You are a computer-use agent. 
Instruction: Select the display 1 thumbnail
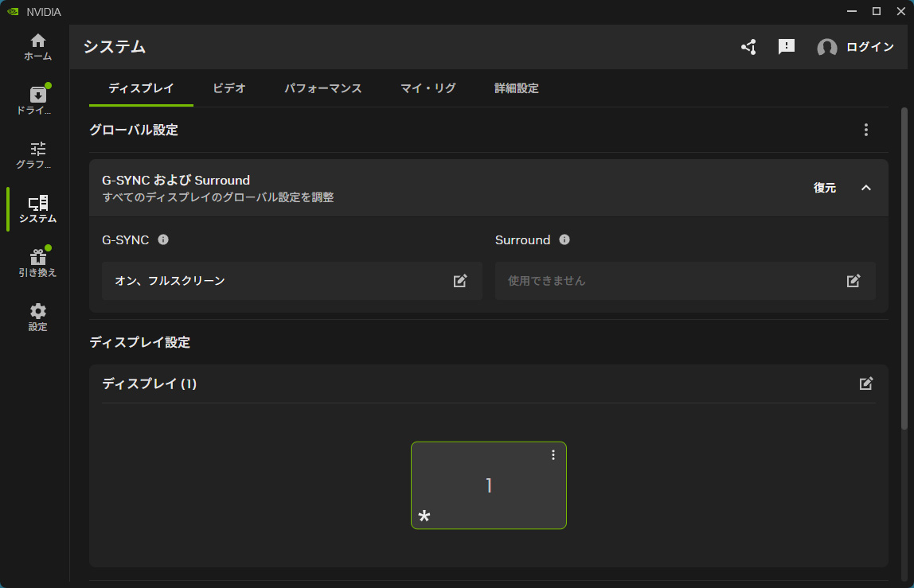(x=489, y=485)
